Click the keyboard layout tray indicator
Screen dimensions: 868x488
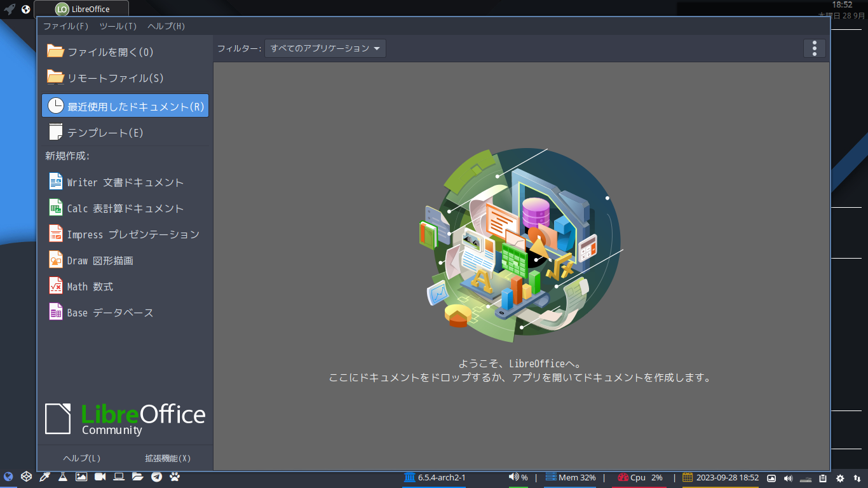(806, 478)
